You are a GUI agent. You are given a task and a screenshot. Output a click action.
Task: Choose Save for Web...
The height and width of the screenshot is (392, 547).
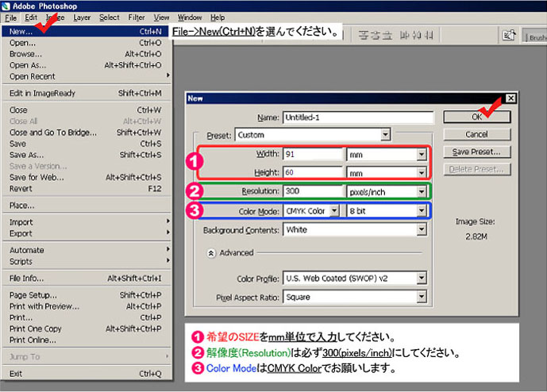pyautogui.click(x=86, y=177)
